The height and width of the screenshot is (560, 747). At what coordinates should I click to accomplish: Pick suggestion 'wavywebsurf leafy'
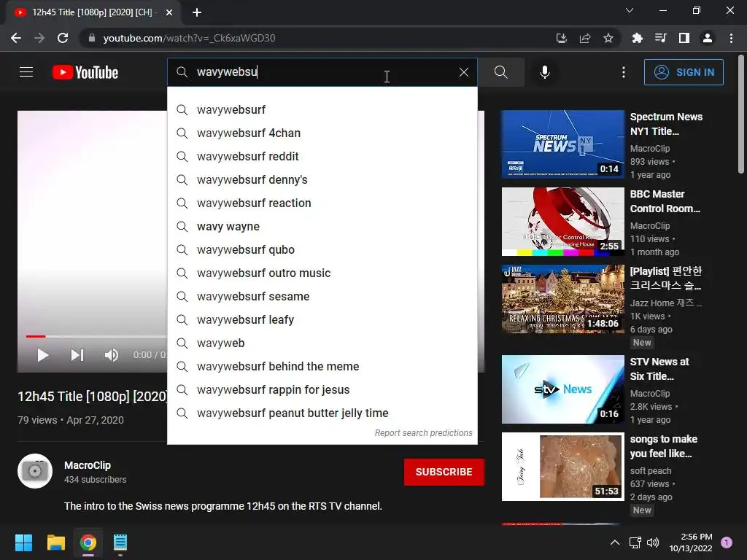coord(322,320)
